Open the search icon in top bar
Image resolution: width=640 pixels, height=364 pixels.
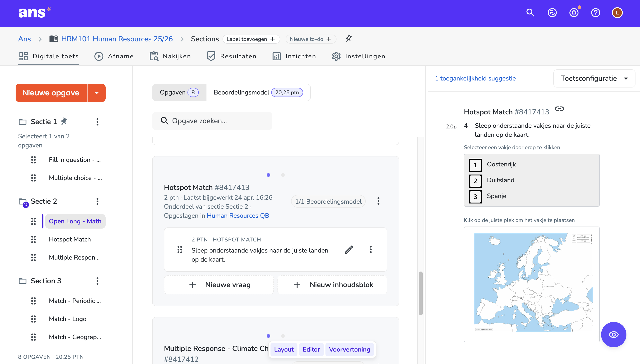pos(530,12)
